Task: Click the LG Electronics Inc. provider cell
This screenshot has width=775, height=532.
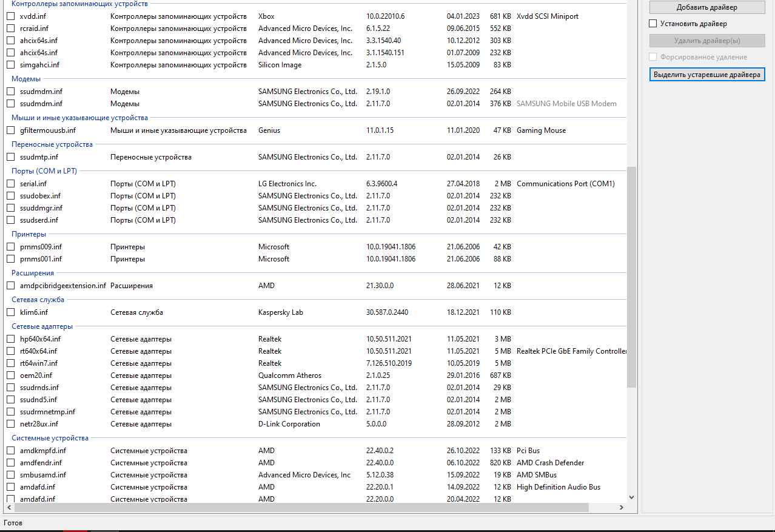Action: coord(287,184)
